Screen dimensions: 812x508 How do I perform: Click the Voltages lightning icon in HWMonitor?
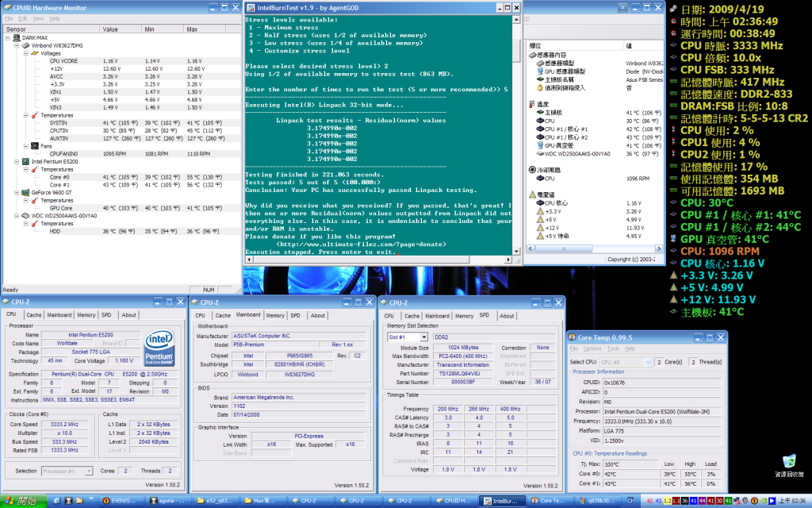35,53
